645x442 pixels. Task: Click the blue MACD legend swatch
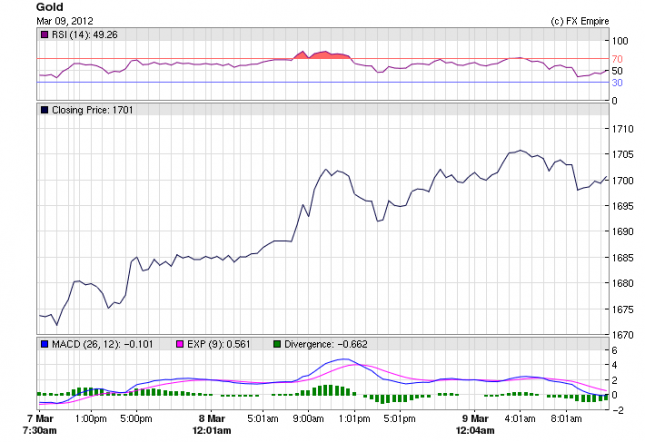[x=44, y=344]
